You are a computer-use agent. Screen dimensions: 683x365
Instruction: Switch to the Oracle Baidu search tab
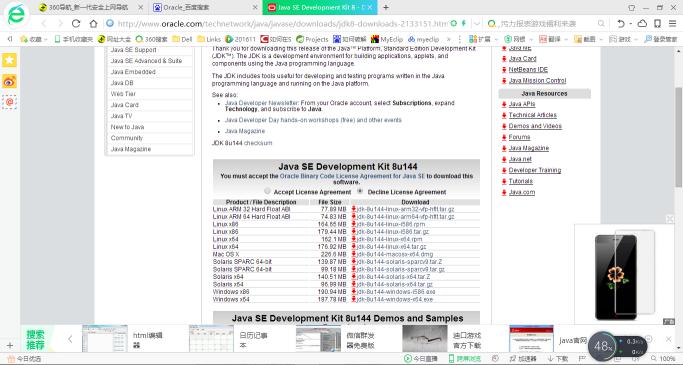pos(205,7)
